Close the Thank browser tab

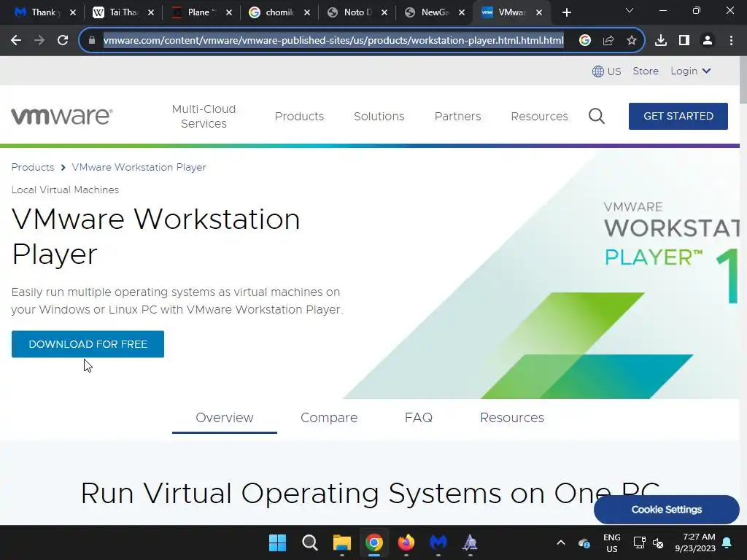(73, 13)
